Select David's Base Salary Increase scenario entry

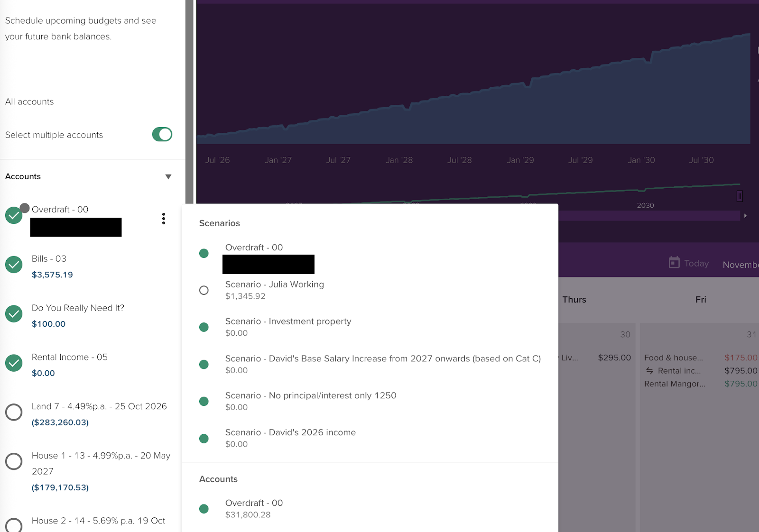(382, 359)
